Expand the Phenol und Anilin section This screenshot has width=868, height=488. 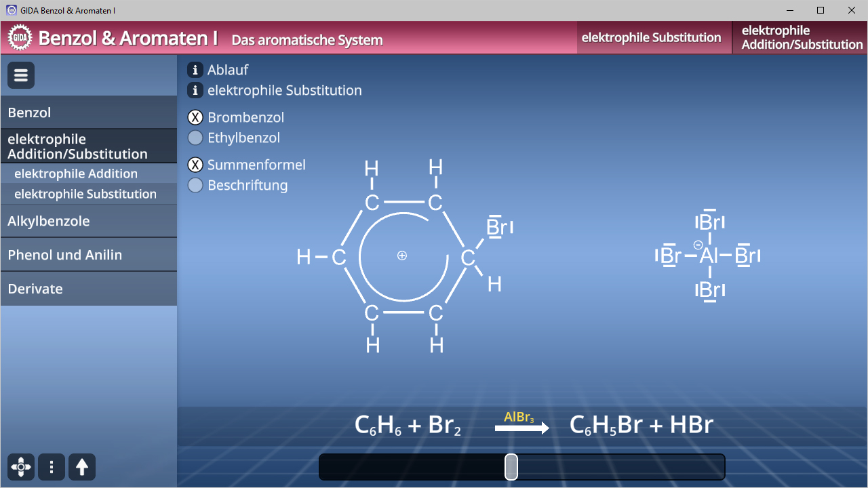point(88,255)
